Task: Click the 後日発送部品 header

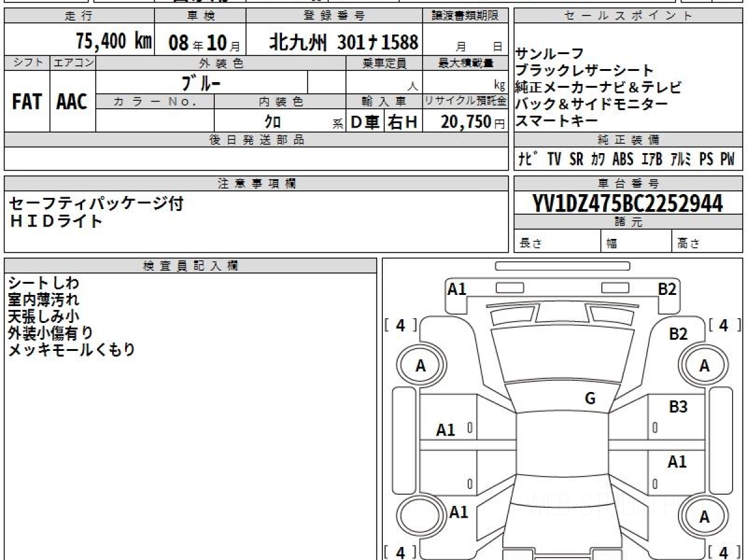Action: [256, 140]
